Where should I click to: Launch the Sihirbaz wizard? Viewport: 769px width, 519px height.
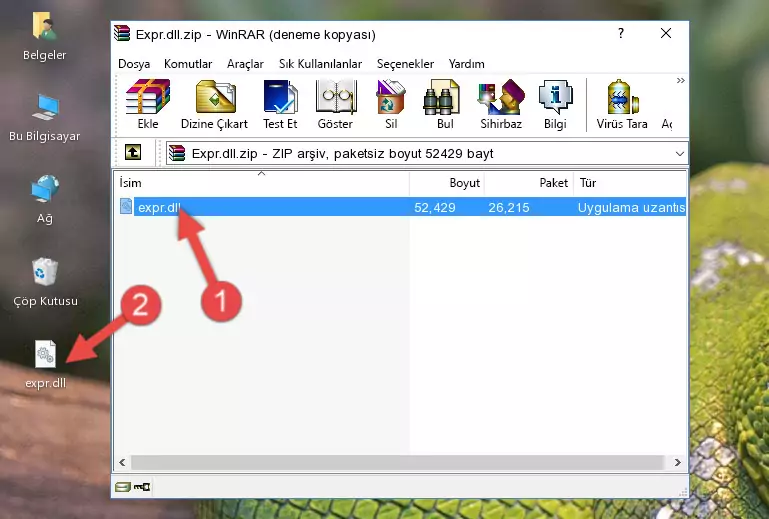501,104
